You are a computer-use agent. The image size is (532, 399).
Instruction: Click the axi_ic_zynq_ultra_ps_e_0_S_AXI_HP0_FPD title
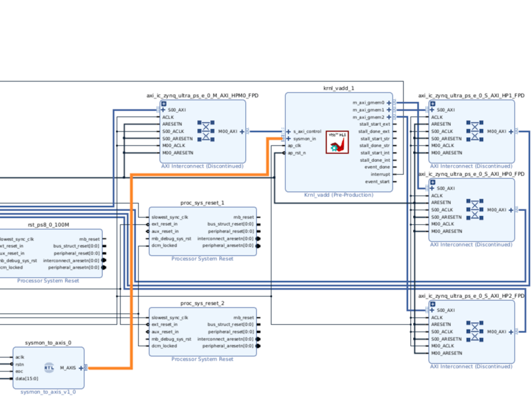471,174
